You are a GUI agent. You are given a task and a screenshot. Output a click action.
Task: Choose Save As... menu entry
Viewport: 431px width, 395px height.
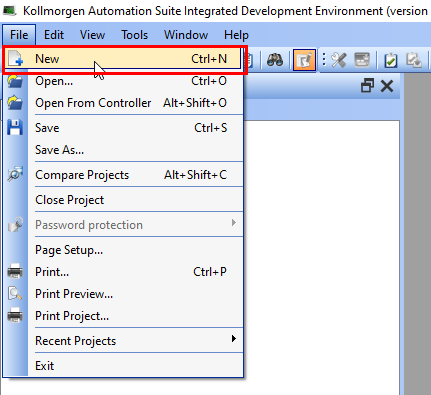[123, 150]
